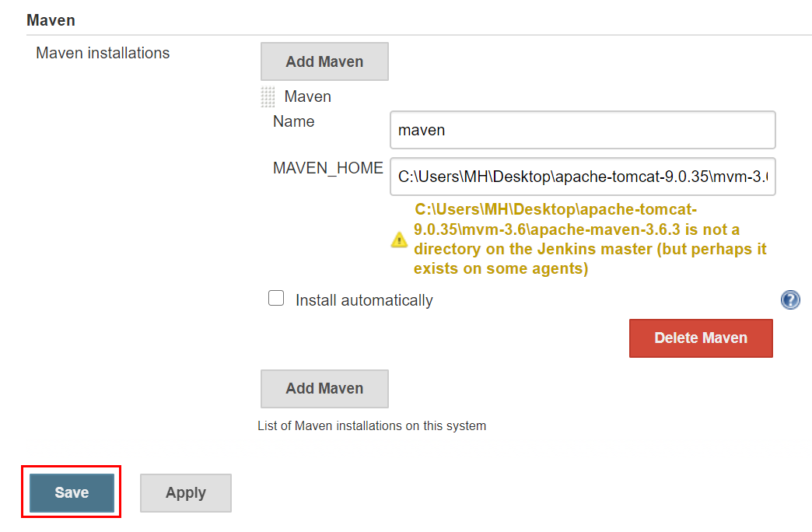
Task: Click the bottom Add Maven button
Action: (324, 389)
